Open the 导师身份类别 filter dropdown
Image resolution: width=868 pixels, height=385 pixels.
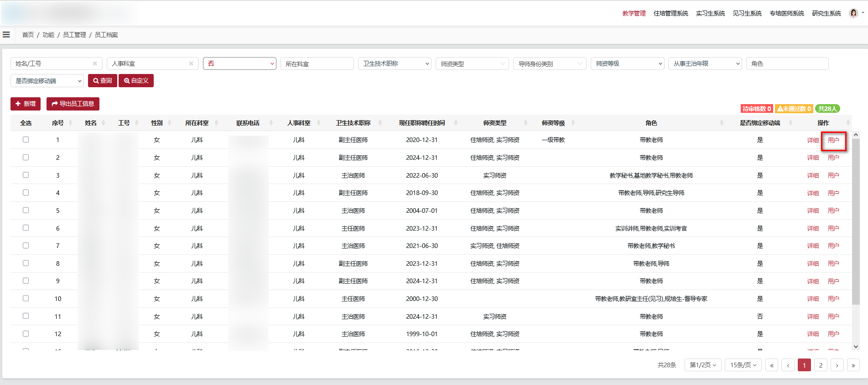(550, 63)
